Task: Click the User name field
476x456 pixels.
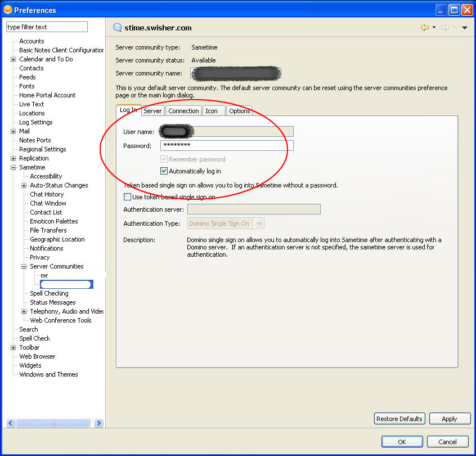Action: point(227,132)
